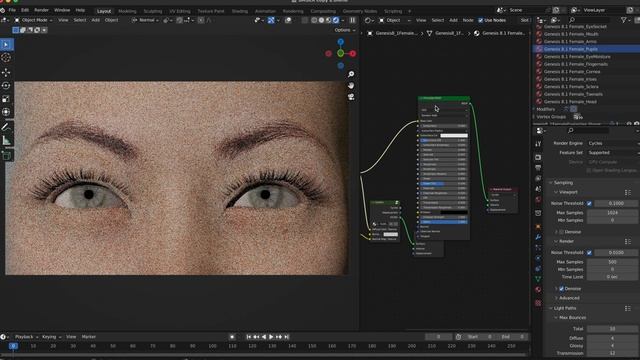Viewport: 640px width, 360px height.
Task: Select the Annotate tool
Action: (x=6, y=127)
